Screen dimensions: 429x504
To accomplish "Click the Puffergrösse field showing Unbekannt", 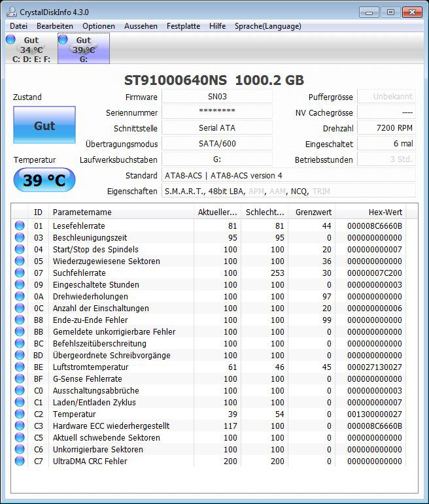I will [386, 97].
